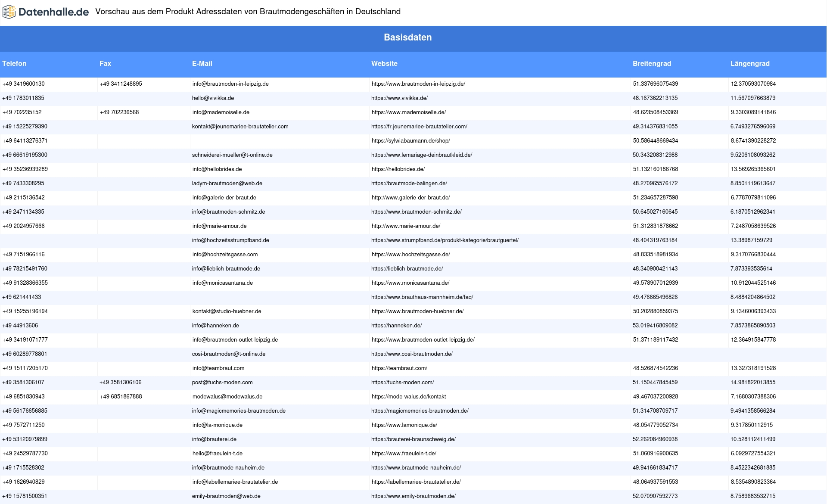Click the Datenhalle.de brand name
The width and height of the screenshot is (827, 504).
pyautogui.click(x=54, y=12)
